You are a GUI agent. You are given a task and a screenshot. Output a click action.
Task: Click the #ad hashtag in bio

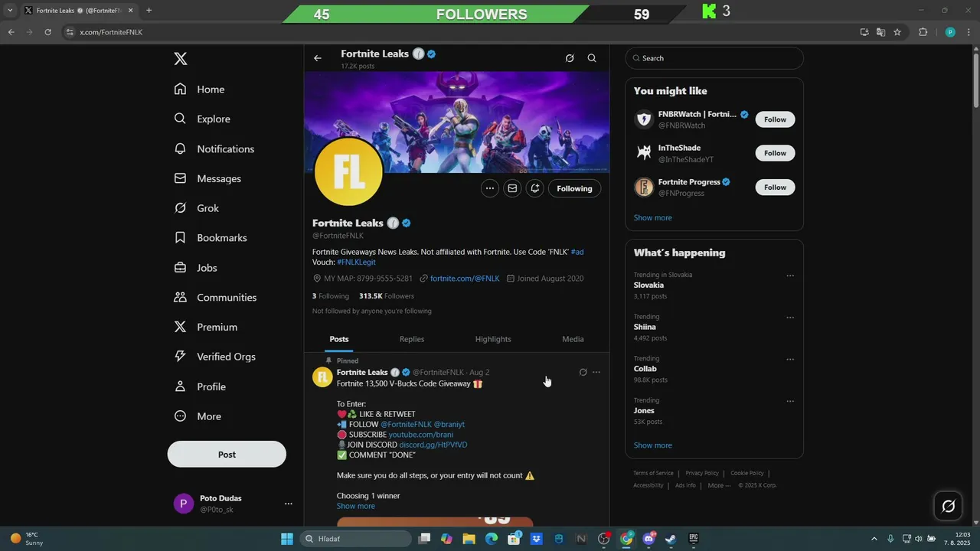(x=577, y=252)
